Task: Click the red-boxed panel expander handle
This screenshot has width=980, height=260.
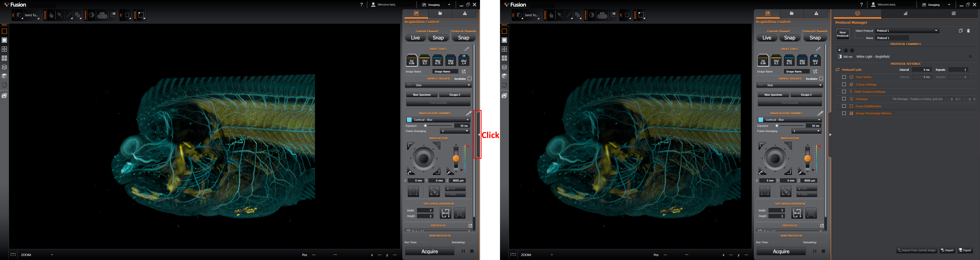Action: [477, 134]
